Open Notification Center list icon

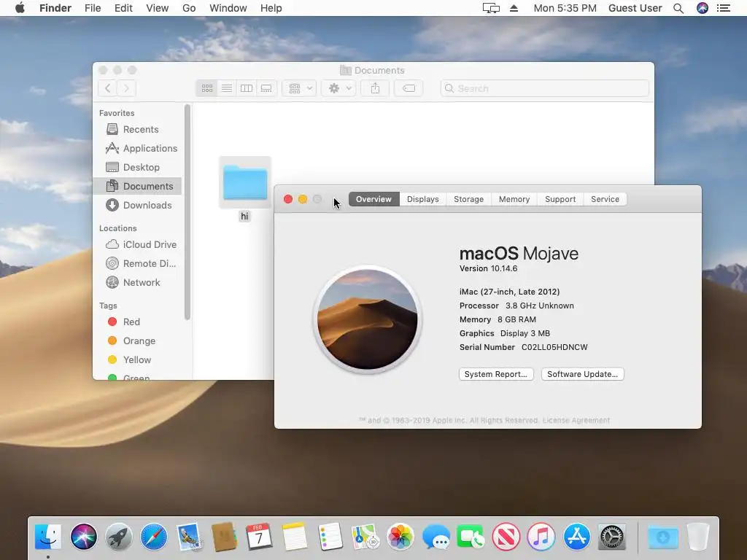click(x=724, y=8)
